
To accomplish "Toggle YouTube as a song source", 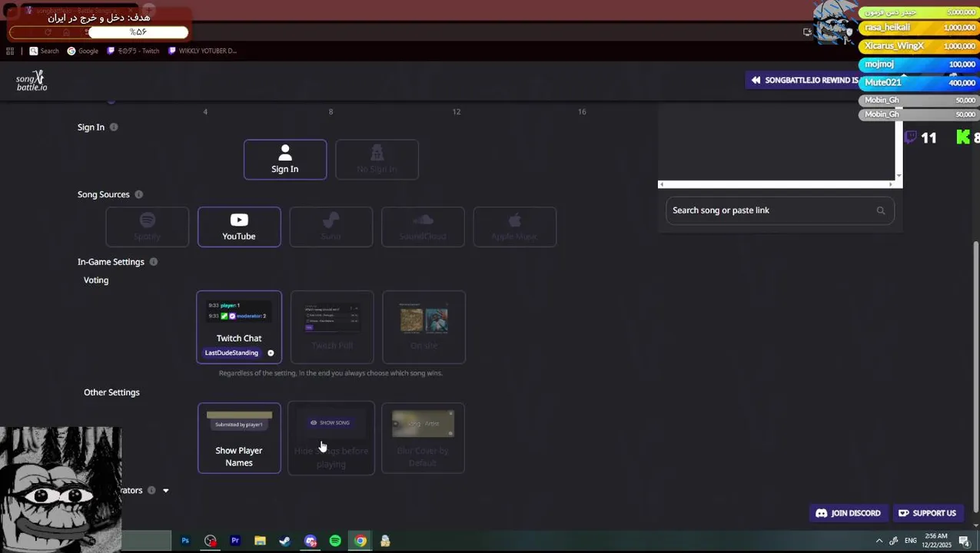I will (239, 227).
